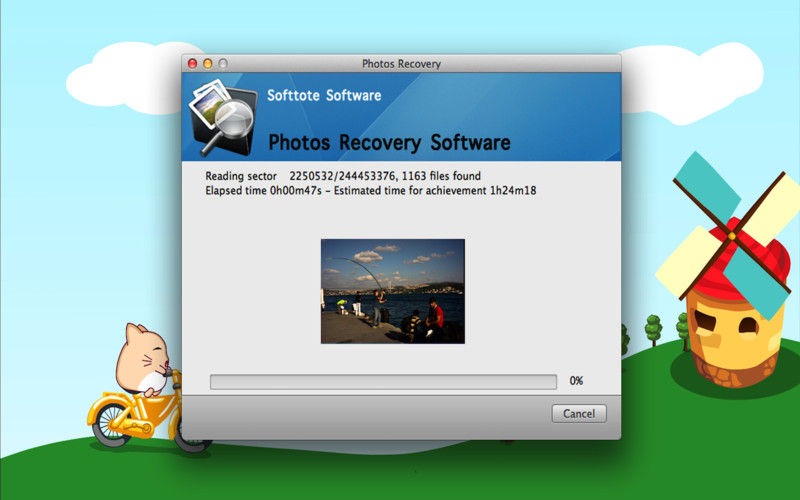Click the 'Reading sector' status line

(343, 176)
